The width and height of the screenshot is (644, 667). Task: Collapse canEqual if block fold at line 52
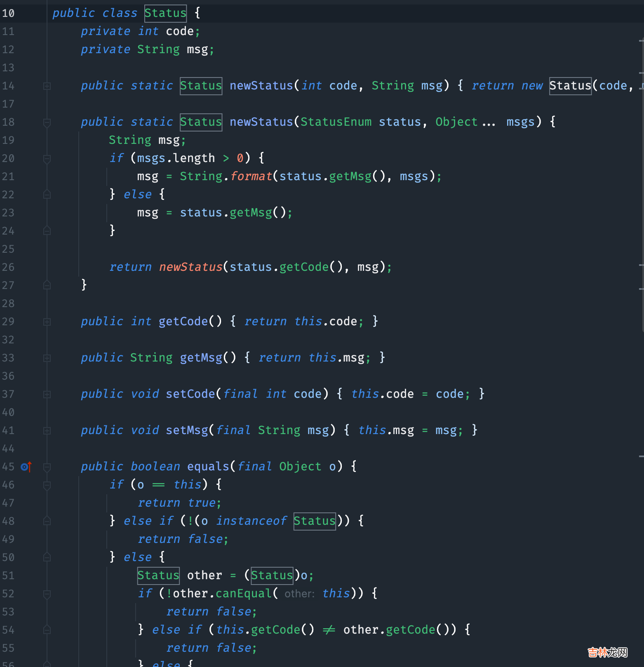pos(47,594)
